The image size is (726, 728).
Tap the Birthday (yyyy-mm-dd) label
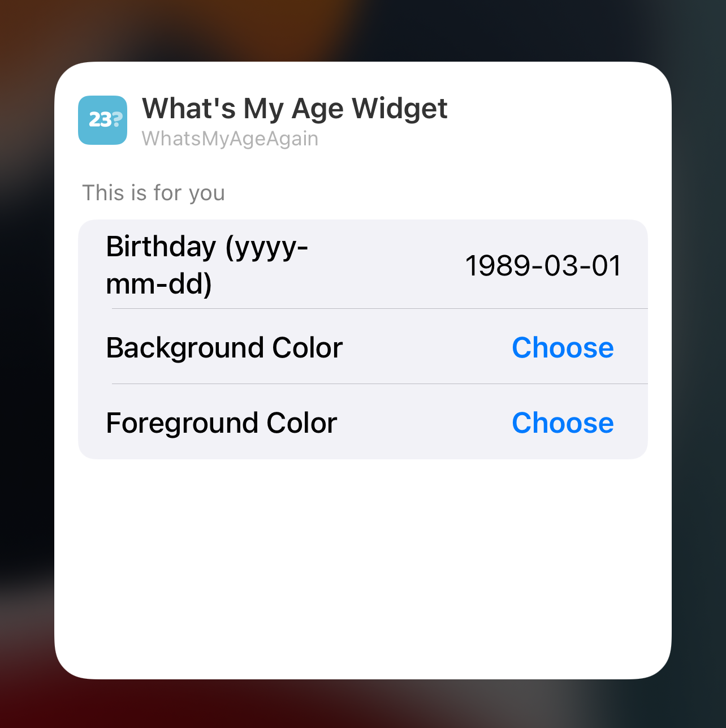point(207,265)
